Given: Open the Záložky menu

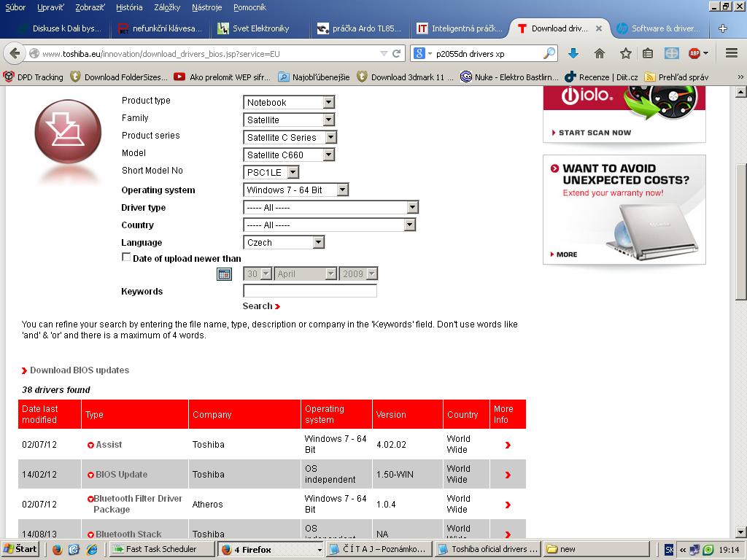Looking at the screenshot, I should (167, 7).
